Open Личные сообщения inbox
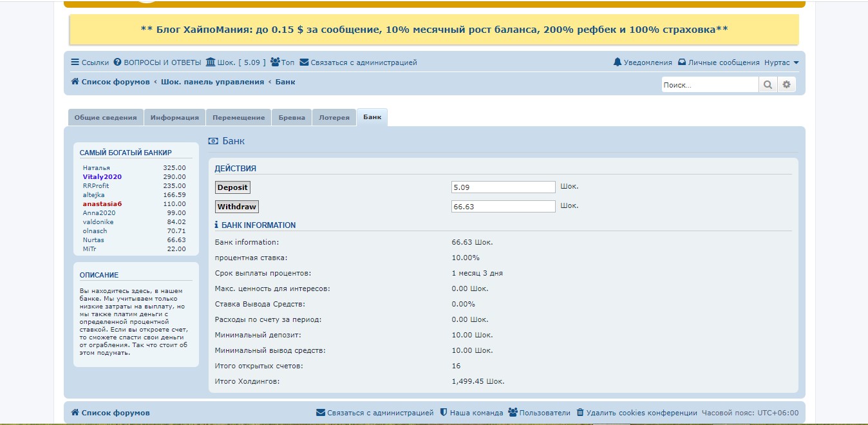Viewport: 868px width, 425px height. click(x=719, y=62)
